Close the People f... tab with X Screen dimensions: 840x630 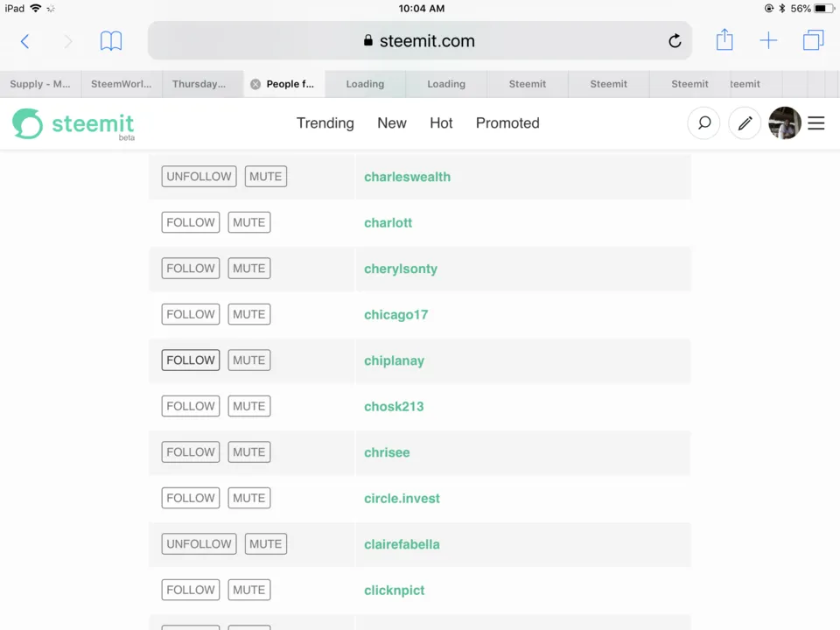tap(255, 84)
